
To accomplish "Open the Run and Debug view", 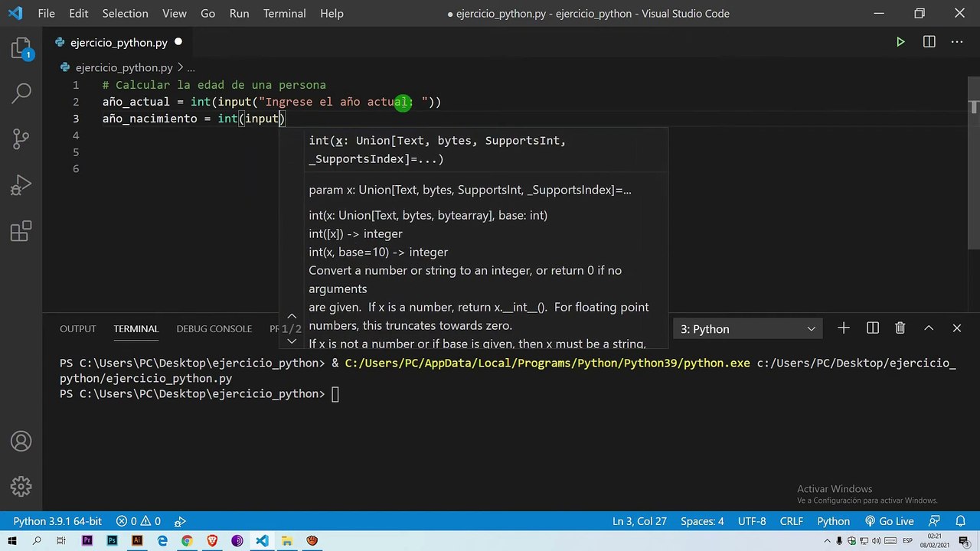I will pos(21,184).
